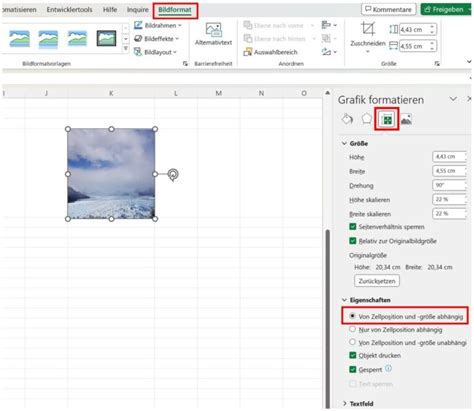474x411 pixels.
Task: Open the Bildformat ribbon tab
Action: point(175,10)
